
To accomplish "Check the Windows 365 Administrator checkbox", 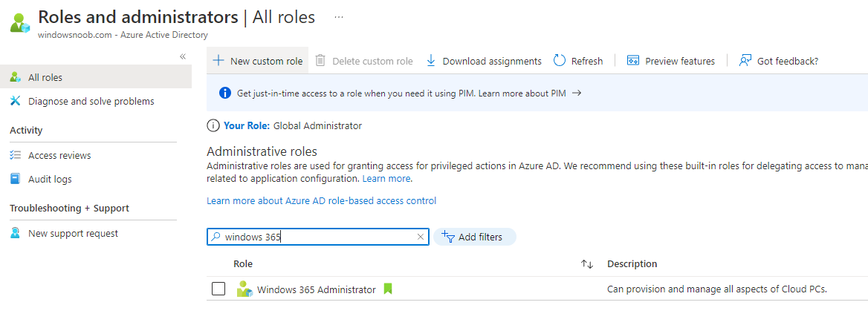I will coord(218,289).
